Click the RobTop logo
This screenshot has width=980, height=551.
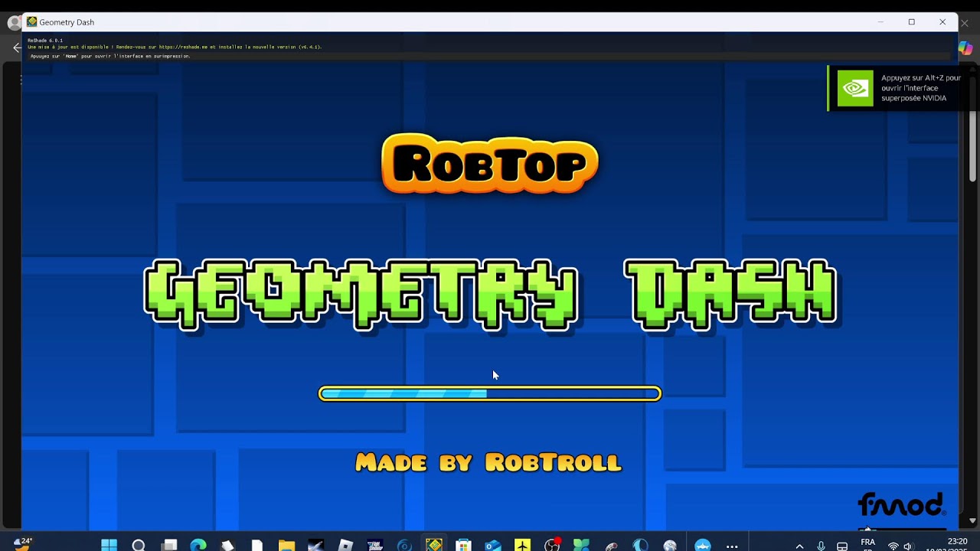[490, 163]
